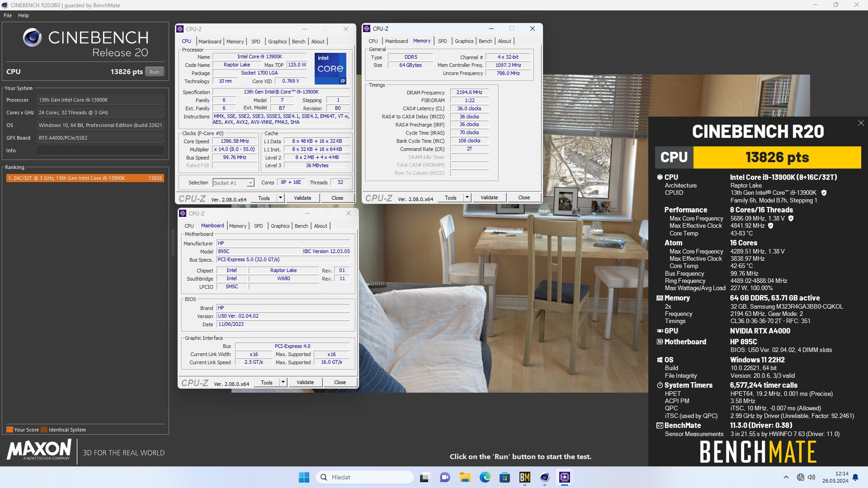Click the Processor name field in Cinebench
The width and height of the screenshot is (868, 488).
click(x=100, y=100)
